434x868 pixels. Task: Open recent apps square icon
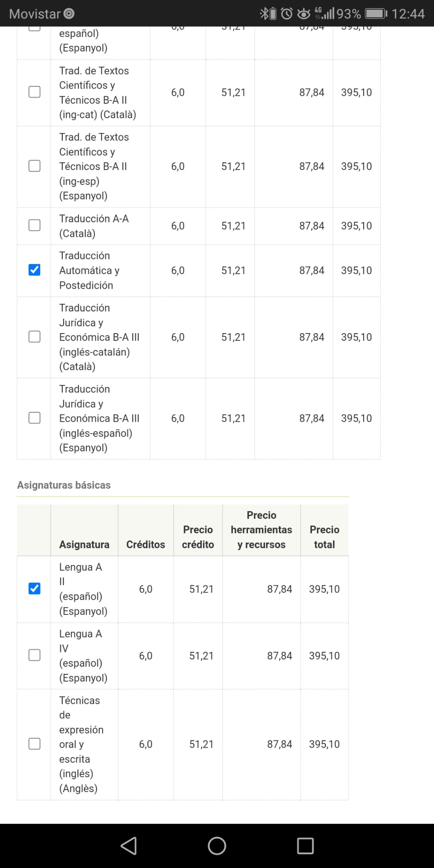[x=305, y=846]
